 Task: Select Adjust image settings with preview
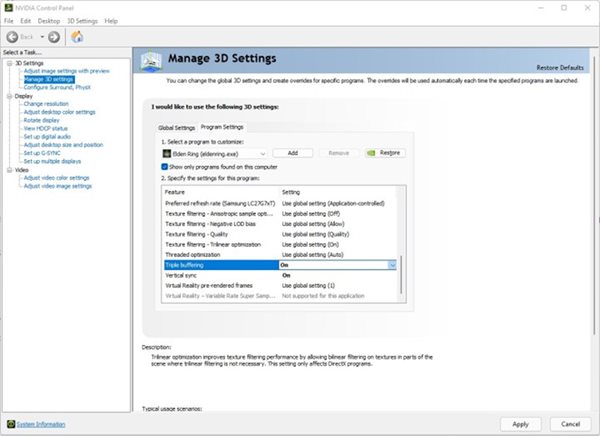click(x=67, y=71)
